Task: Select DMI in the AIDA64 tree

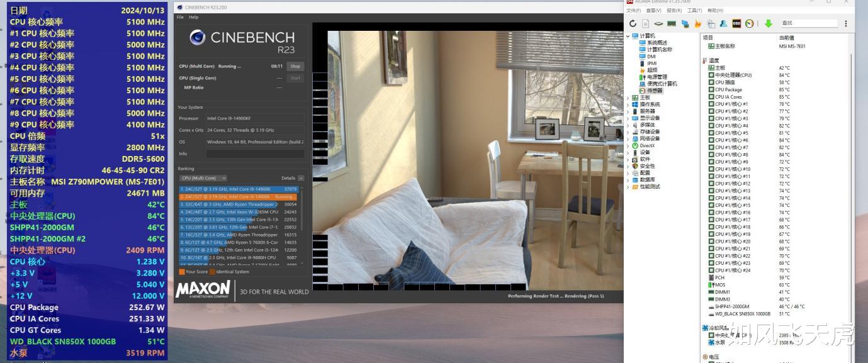Action: point(651,57)
